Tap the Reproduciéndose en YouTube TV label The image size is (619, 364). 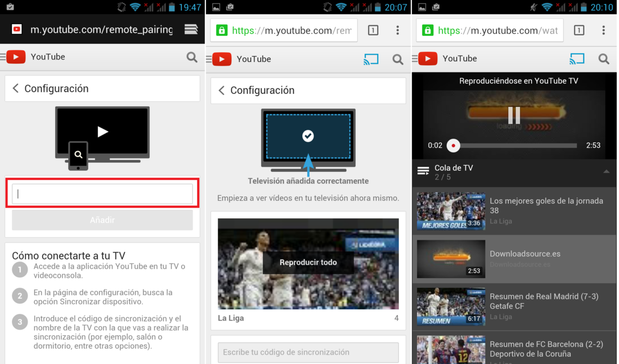pyautogui.click(x=519, y=81)
